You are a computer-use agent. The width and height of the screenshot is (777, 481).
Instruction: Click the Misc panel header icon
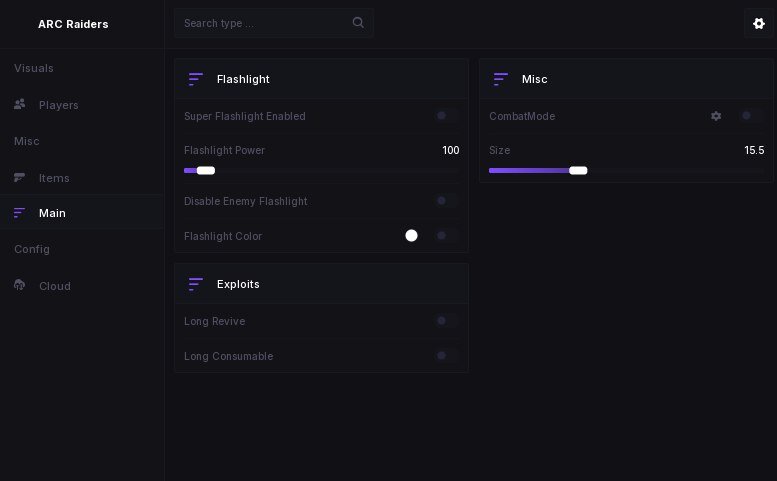click(x=500, y=79)
